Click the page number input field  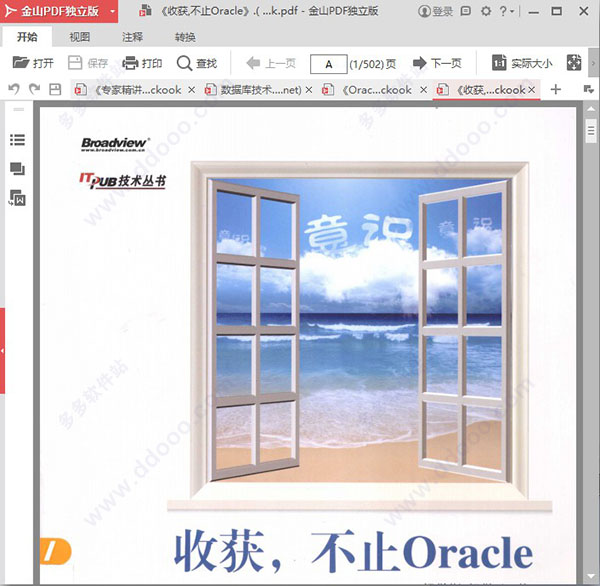(x=329, y=64)
